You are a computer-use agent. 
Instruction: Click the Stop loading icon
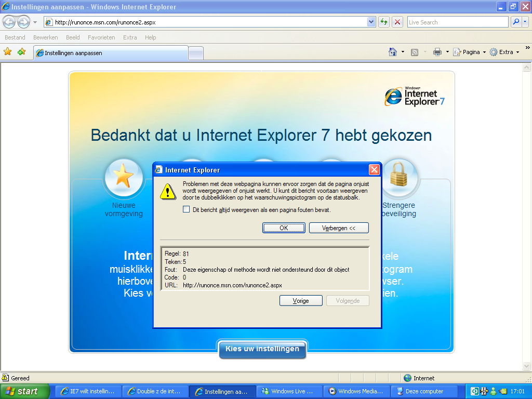click(x=397, y=22)
